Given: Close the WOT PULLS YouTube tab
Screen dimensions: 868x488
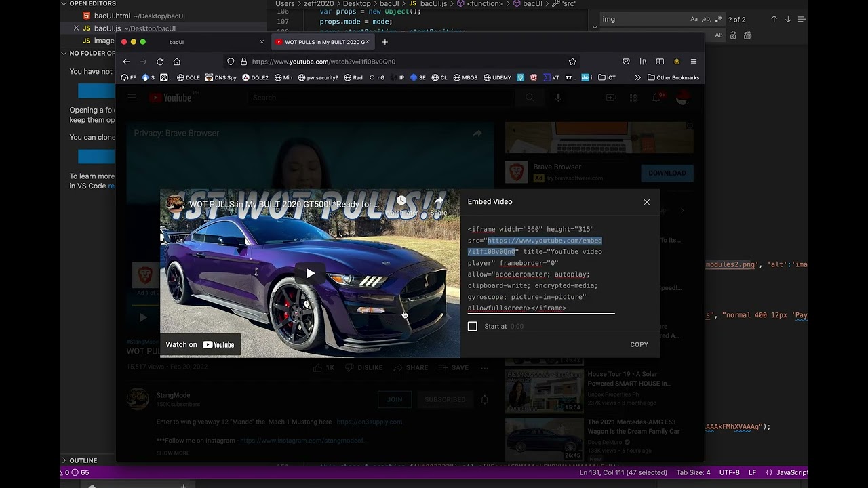Looking at the screenshot, I should (368, 42).
